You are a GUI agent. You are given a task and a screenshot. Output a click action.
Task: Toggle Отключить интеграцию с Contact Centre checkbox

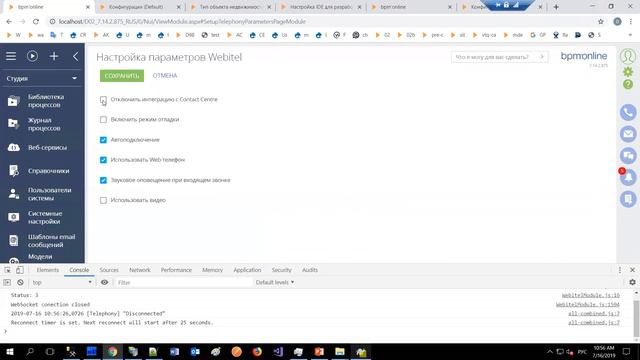click(x=103, y=100)
